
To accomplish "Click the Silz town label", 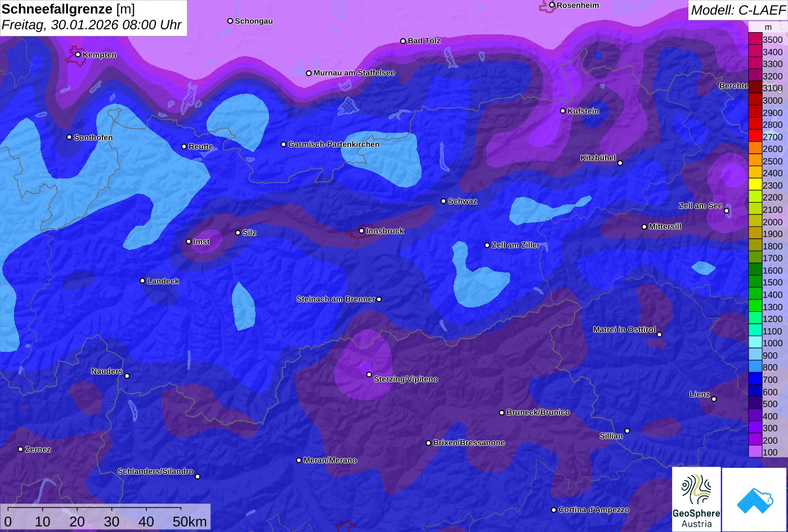I will [x=249, y=233].
